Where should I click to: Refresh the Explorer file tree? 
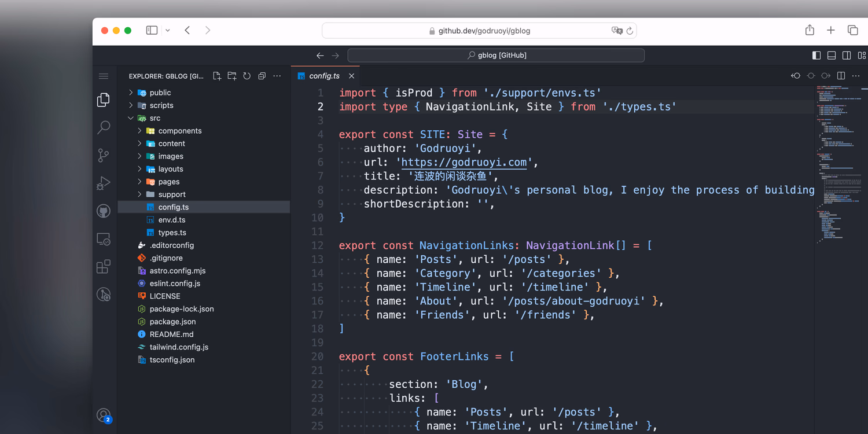[x=247, y=76]
